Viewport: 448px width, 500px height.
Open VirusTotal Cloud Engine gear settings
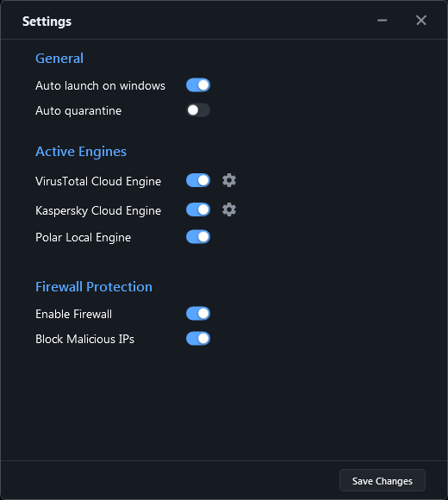[229, 180]
